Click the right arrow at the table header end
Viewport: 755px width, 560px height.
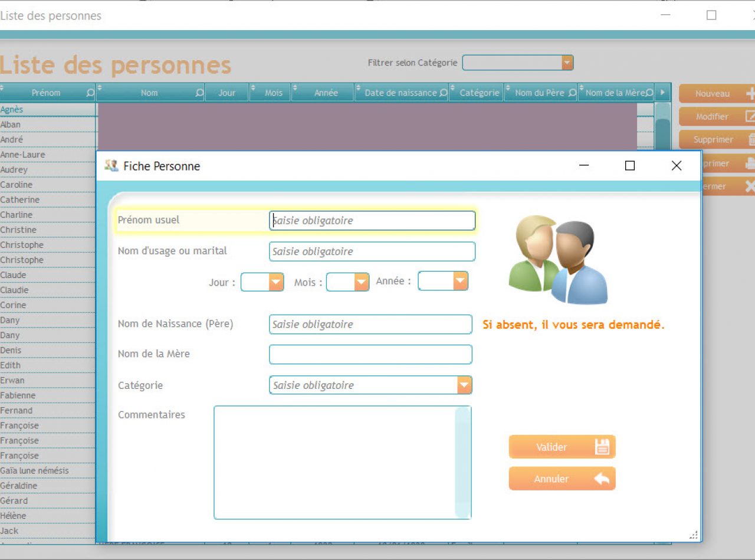662,93
